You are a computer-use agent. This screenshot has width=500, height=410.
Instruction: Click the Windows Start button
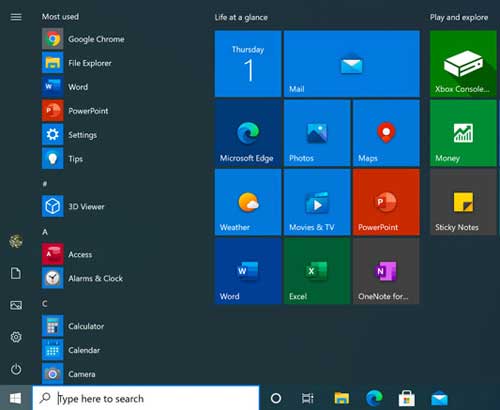click(16, 398)
